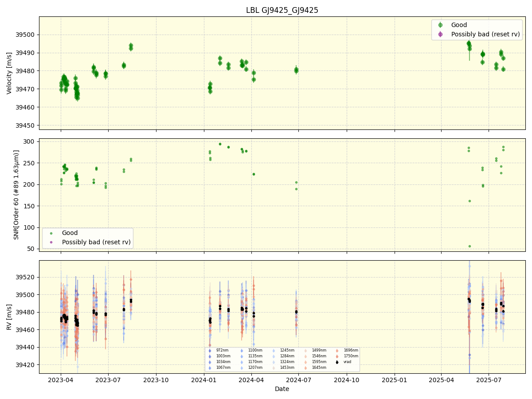Click the SNR point near 160 in 2025-05
532x399 pixels.
[469, 201]
